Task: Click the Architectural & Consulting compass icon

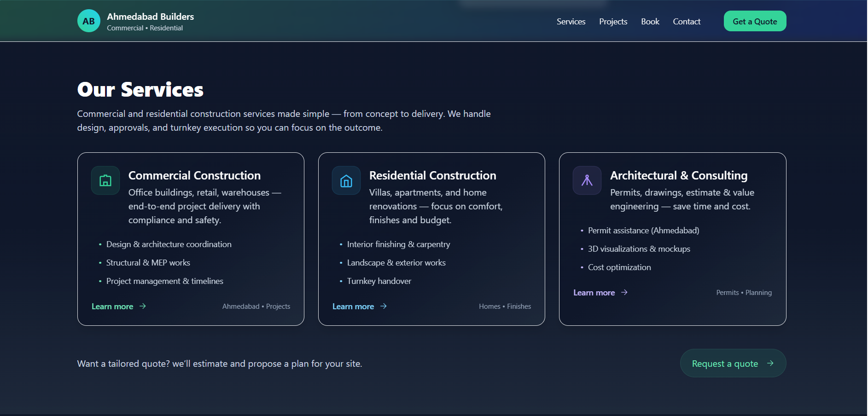Action: [x=587, y=180]
